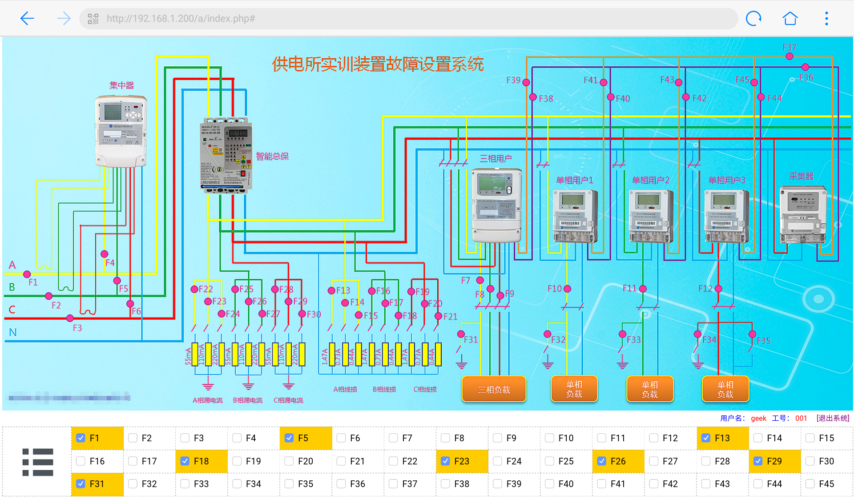Uncheck the F1 fault checkbox

tap(81, 438)
